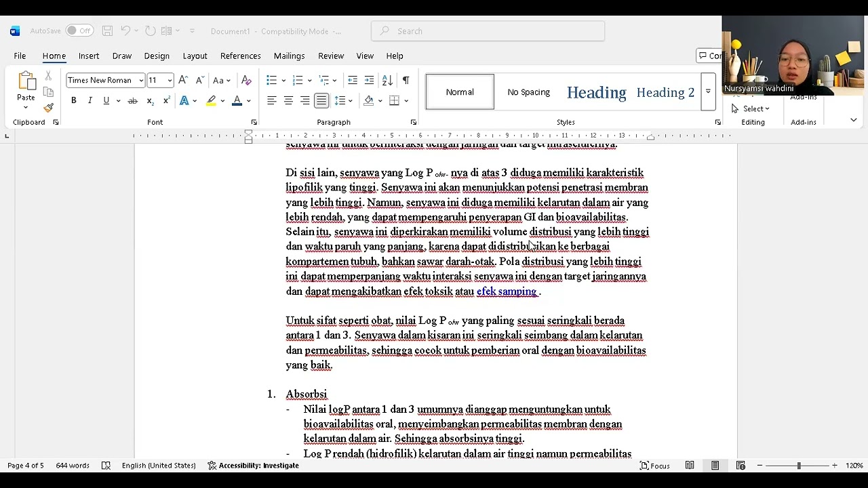Zoom out with minus icon
The height and width of the screenshot is (488, 868).
pos(760,466)
